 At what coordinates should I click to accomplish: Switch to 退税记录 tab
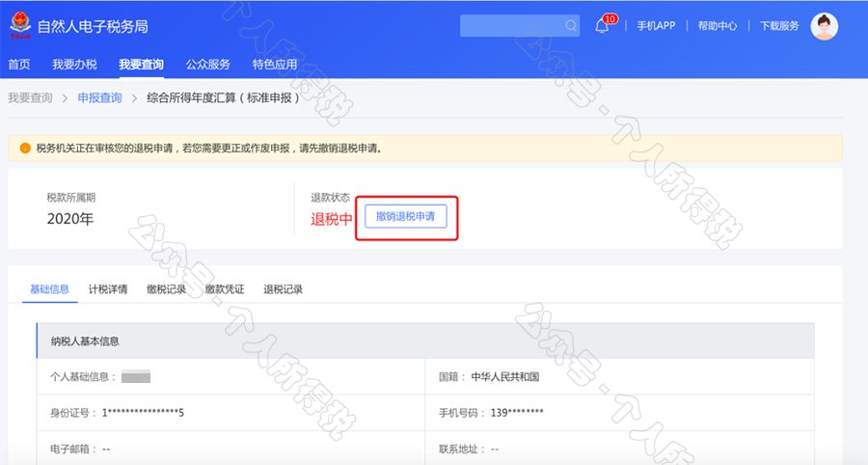pos(283,289)
